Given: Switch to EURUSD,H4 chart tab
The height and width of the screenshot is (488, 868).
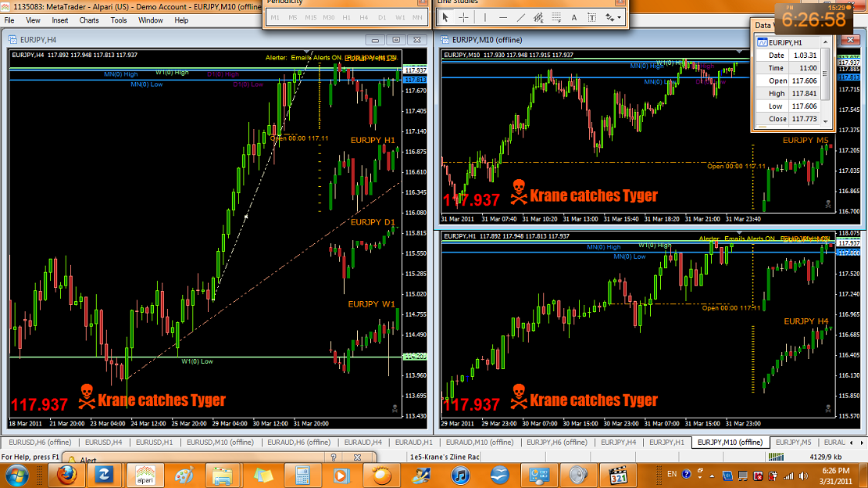Looking at the screenshot, I should [x=103, y=443].
